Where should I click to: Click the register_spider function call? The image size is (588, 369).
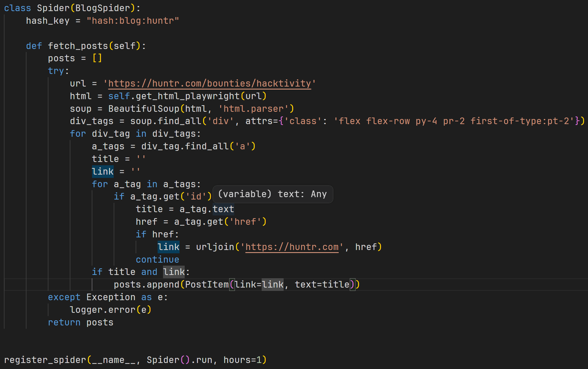pos(45,360)
